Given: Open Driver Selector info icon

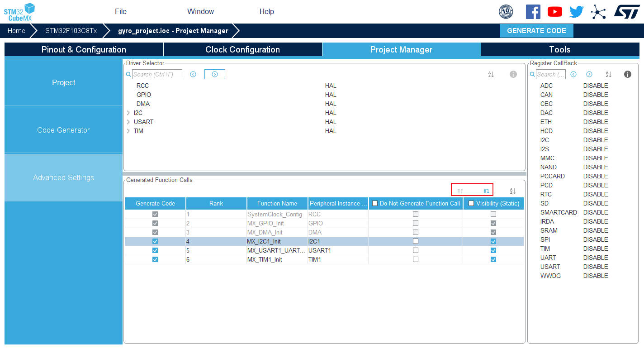Looking at the screenshot, I should click(513, 74).
